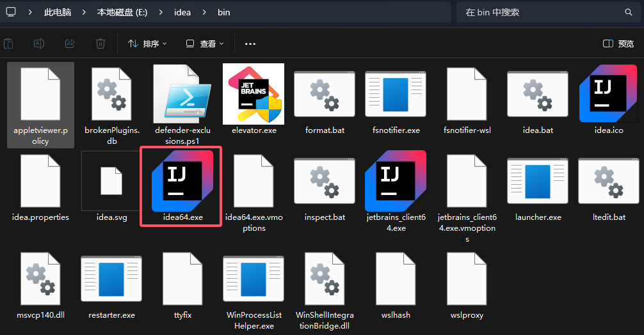The width and height of the screenshot is (644, 335).
Task: Click the idea.svg file name text
Action: click(112, 217)
